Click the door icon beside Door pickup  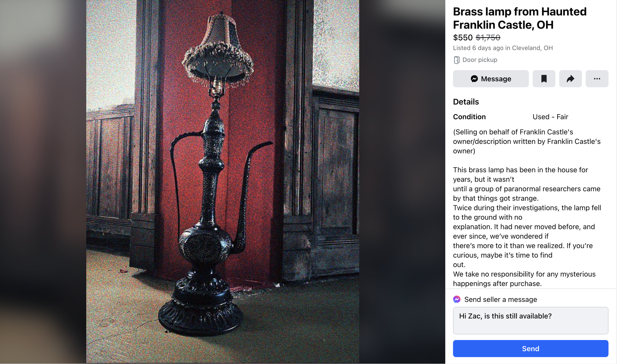(x=457, y=60)
